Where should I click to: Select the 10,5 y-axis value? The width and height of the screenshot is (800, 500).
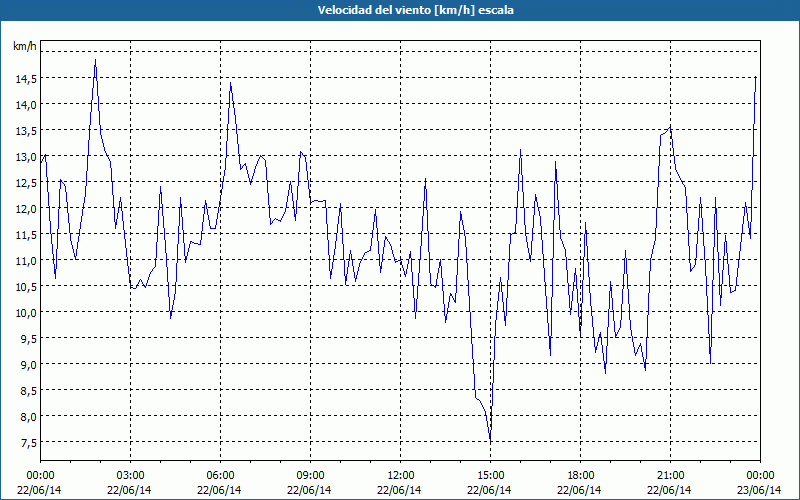point(25,287)
